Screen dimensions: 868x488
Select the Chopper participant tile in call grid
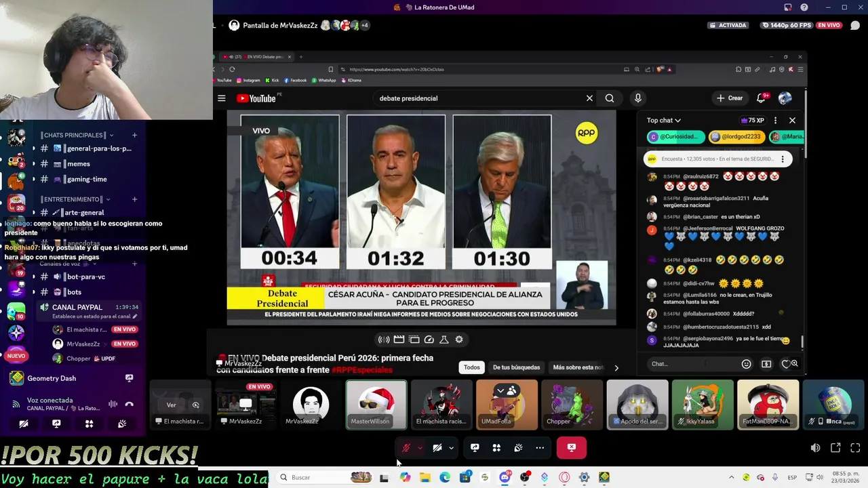pos(572,405)
